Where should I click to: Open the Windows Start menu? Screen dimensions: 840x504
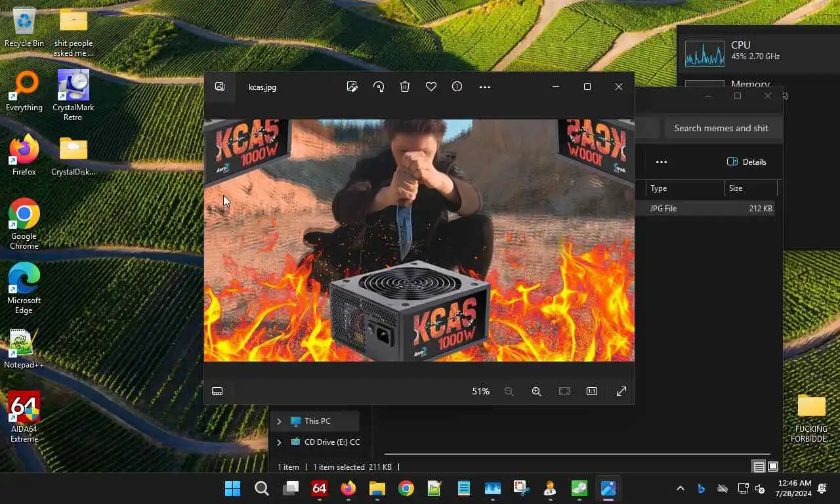[x=232, y=488]
